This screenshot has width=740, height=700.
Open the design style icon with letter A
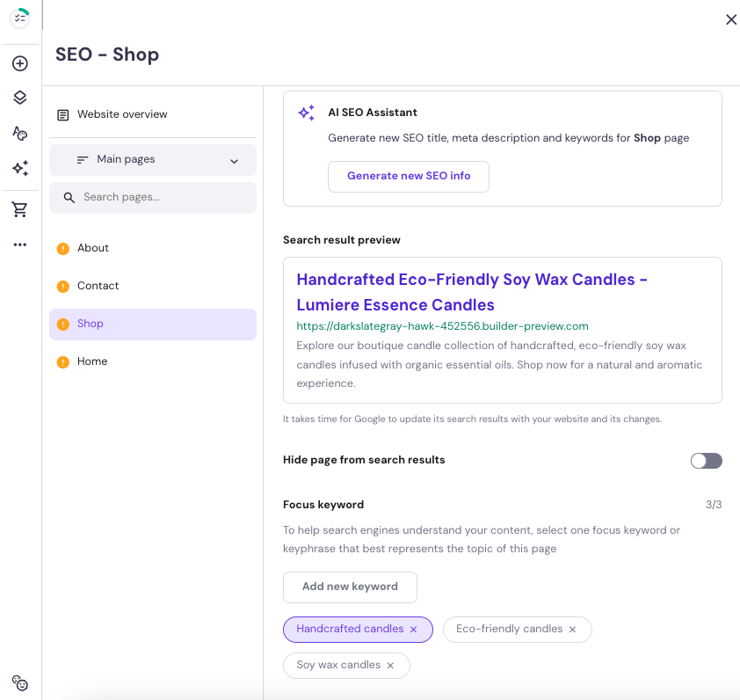tap(19, 133)
